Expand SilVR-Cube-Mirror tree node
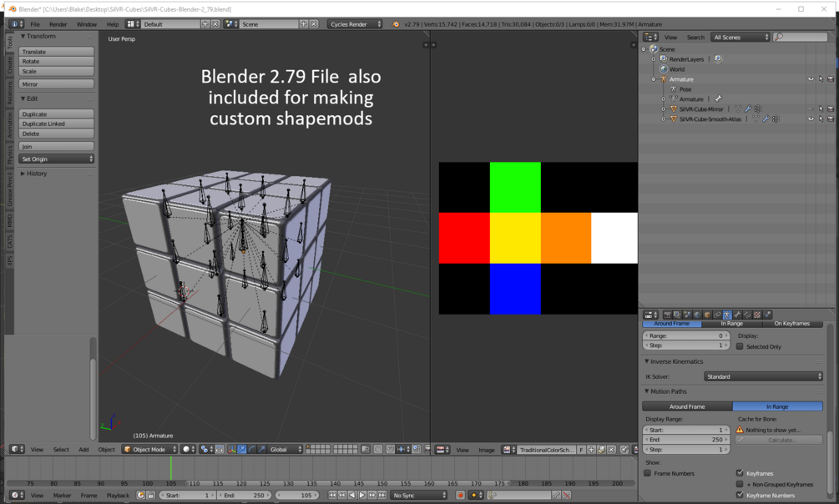 pos(664,109)
